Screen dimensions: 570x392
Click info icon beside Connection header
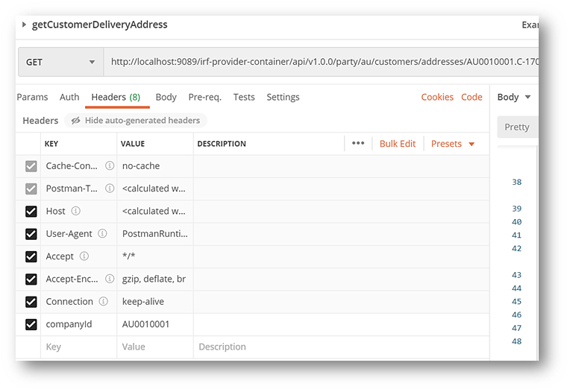(104, 302)
